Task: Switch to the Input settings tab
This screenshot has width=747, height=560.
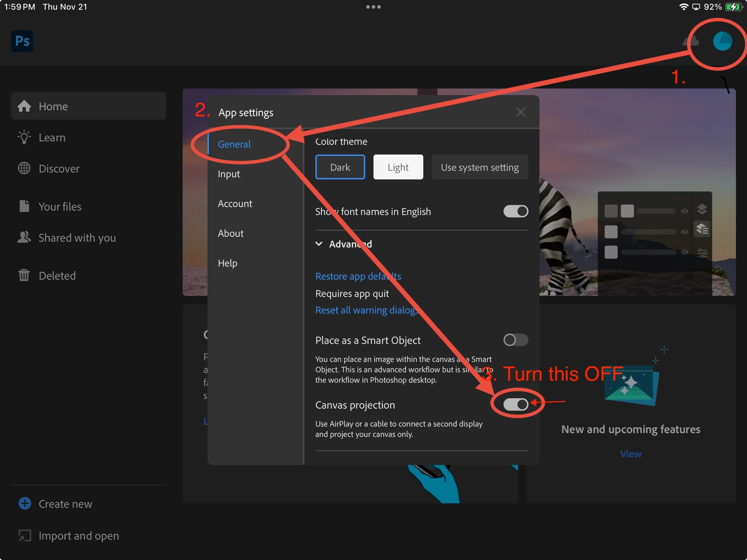Action: (229, 174)
